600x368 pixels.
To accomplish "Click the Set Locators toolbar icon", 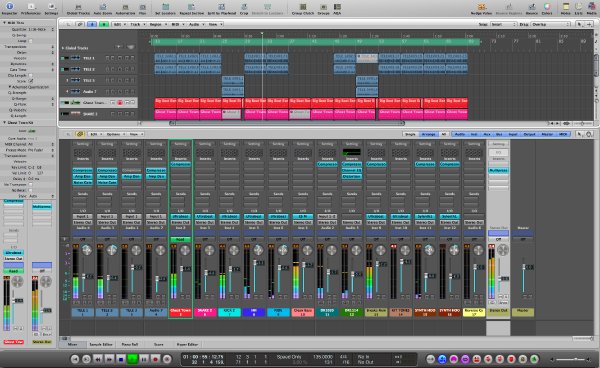I will [165, 8].
